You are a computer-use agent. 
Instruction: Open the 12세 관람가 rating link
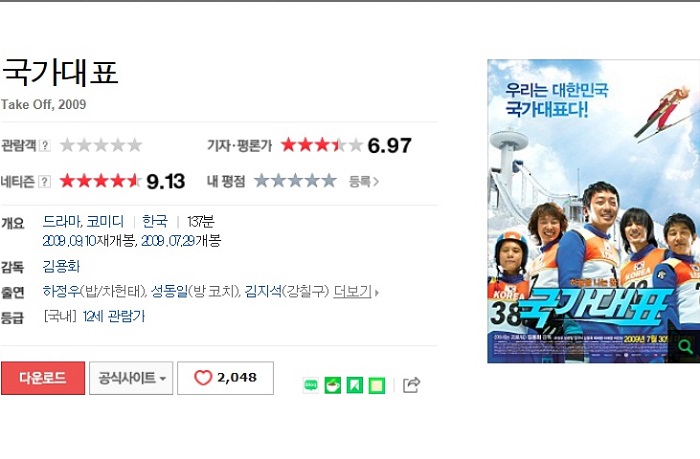(x=114, y=317)
